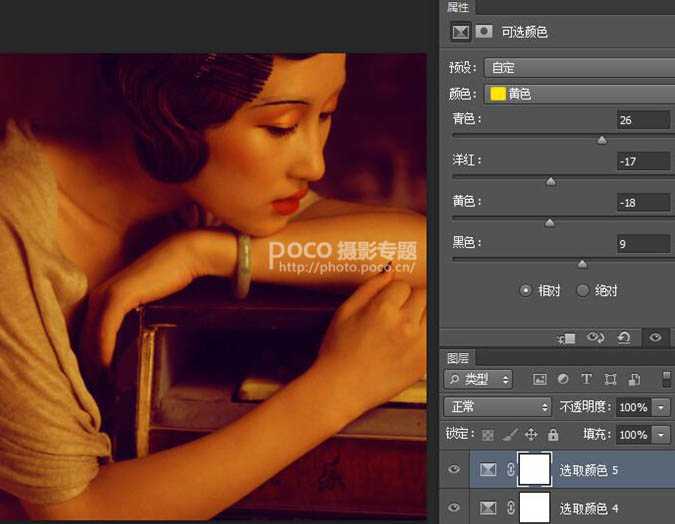
Task: Open the 预设 preset dropdown
Action: 578,68
